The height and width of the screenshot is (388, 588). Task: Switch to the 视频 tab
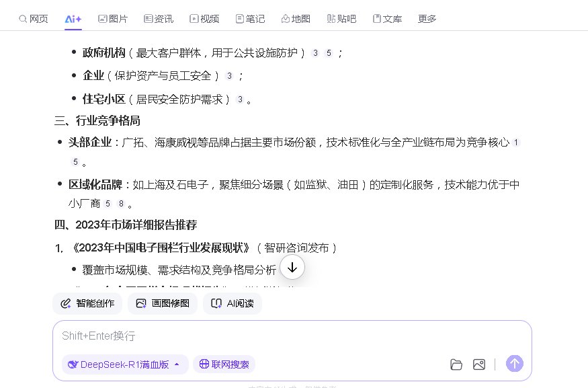(x=204, y=19)
